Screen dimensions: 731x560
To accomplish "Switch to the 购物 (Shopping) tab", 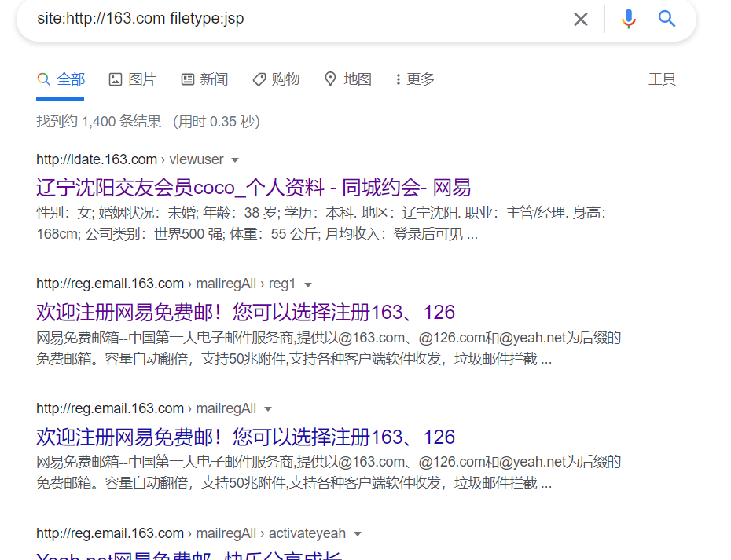I will tap(277, 79).
